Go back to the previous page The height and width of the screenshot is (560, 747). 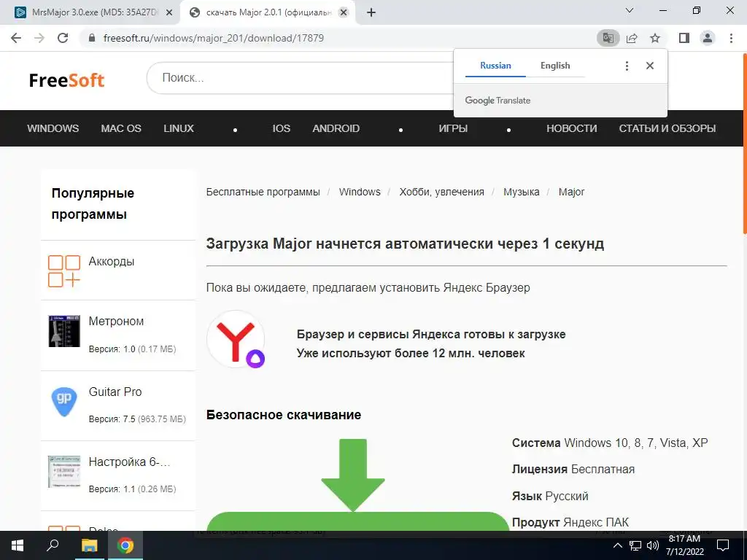pyautogui.click(x=16, y=38)
